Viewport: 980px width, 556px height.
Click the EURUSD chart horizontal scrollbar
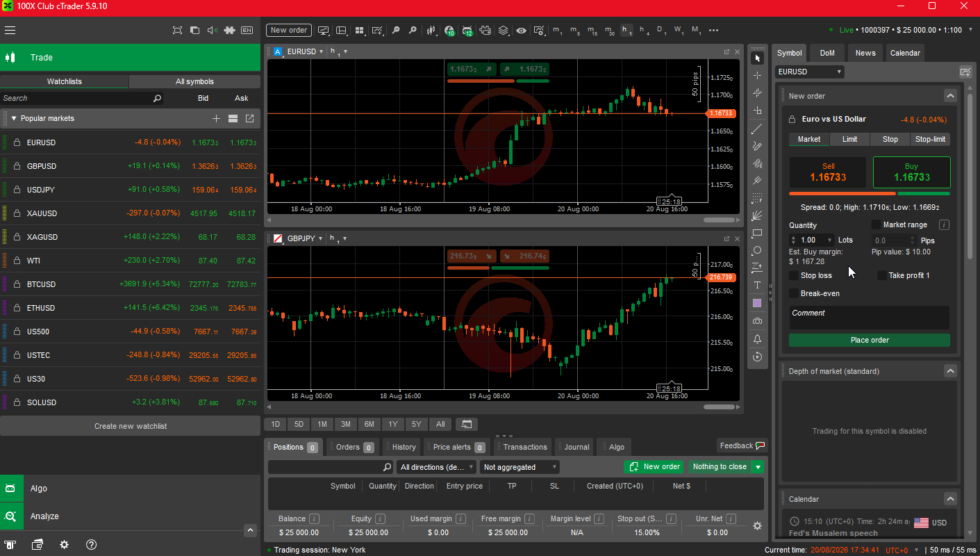coord(719,220)
